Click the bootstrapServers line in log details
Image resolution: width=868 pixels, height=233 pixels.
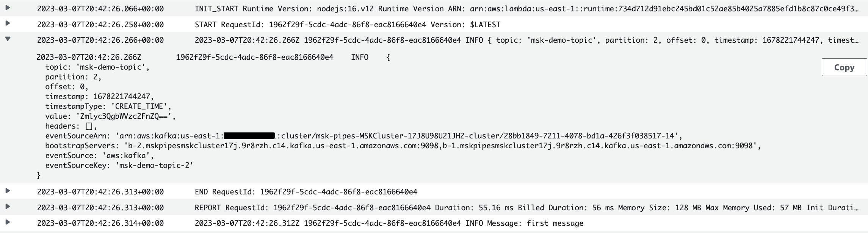pos(403,146)
